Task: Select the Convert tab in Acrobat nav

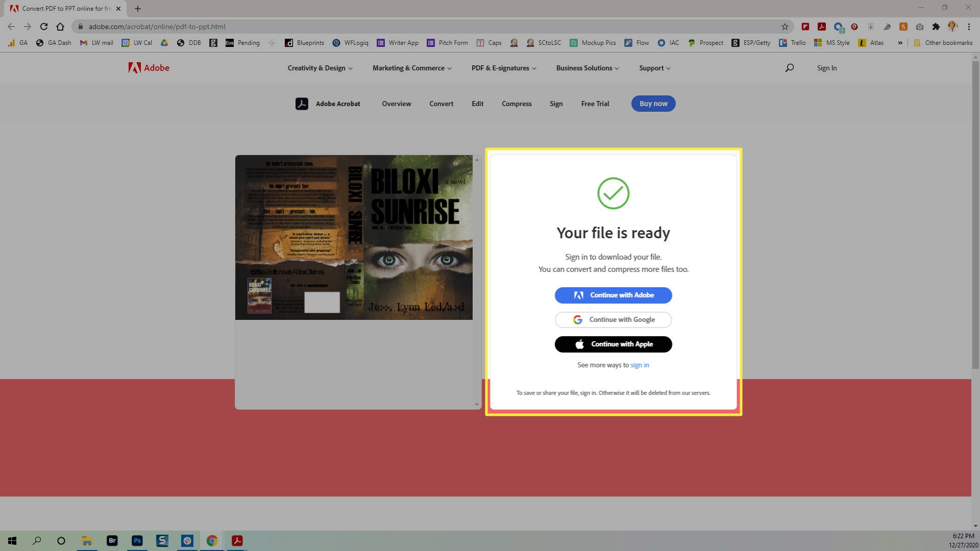Action: (x=441, y=104)
